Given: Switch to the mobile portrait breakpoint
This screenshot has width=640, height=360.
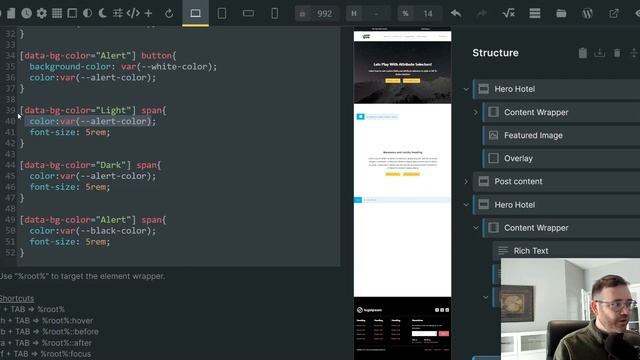Looking at the screenshot, I should [275, 13].
